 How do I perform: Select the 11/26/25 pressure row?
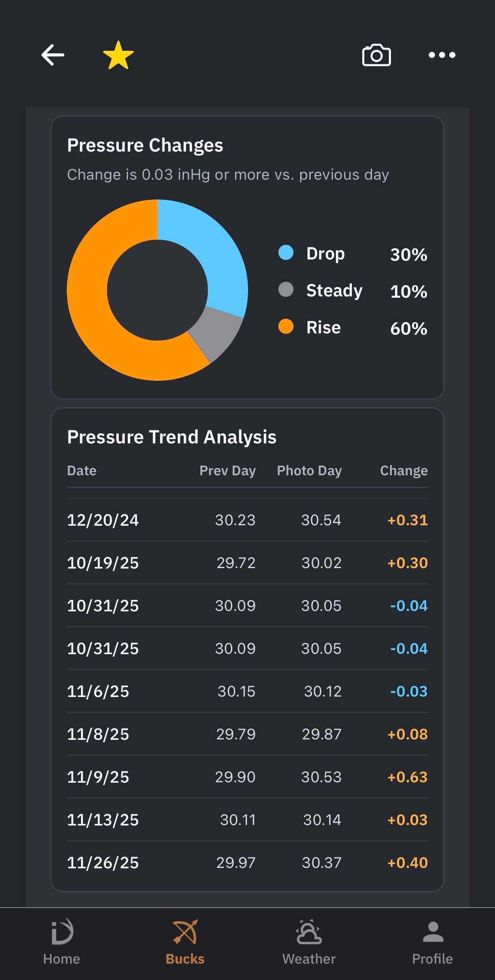247,862
